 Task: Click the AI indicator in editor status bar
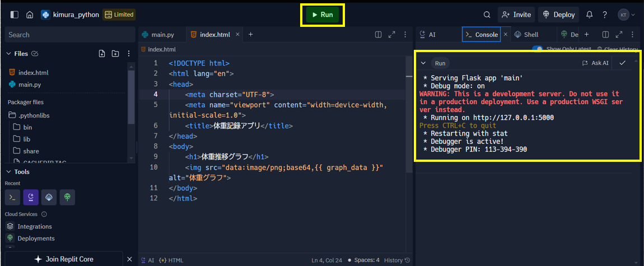pos(148,260)
